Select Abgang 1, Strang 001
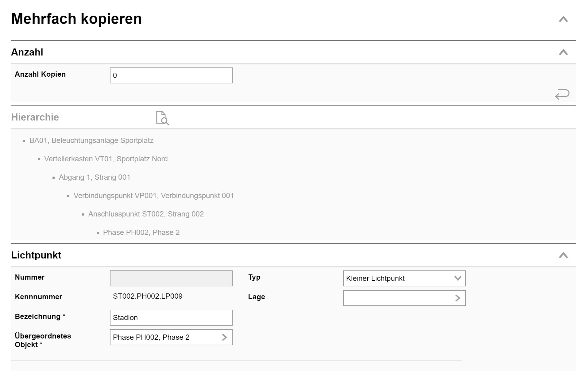588x371 pixels. click(95, 177)
